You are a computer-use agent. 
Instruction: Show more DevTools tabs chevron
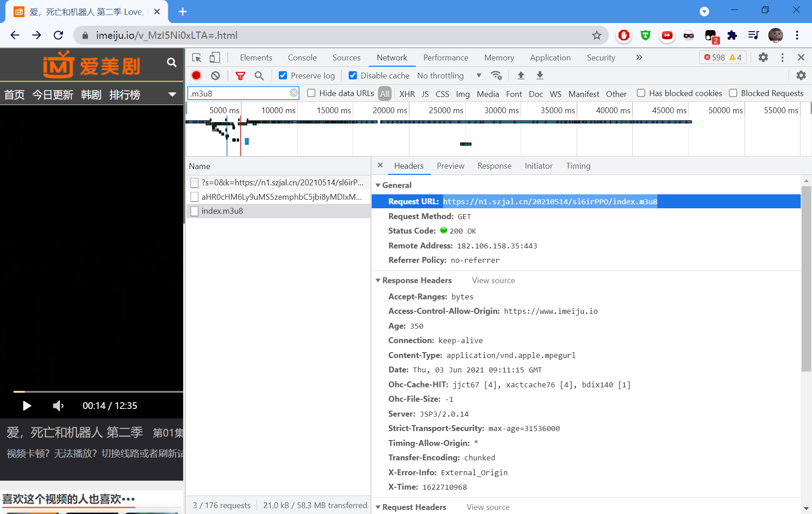pos(639,57)
